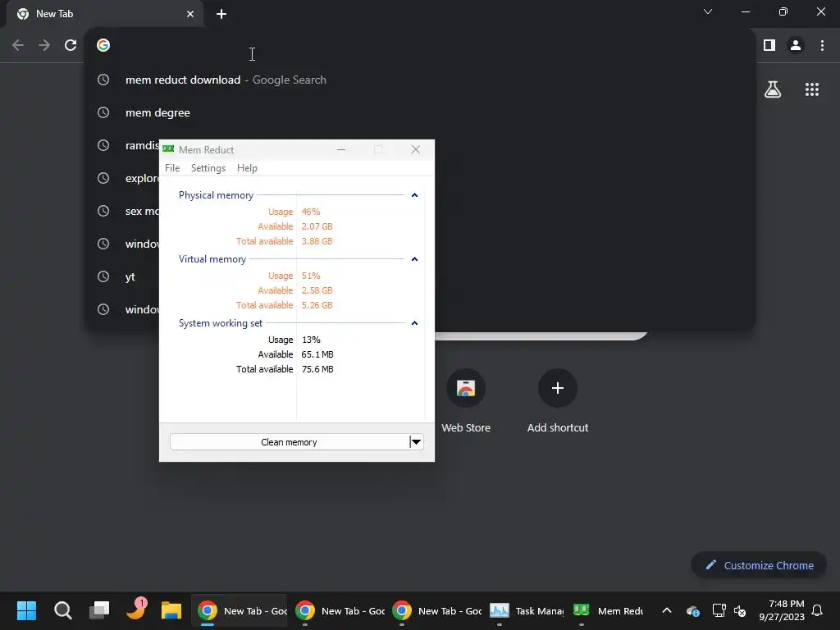Viewport: 840px width, 630px height.
Task: Open the File menu in Mem Reduct
Action: (x=172, y=168)
